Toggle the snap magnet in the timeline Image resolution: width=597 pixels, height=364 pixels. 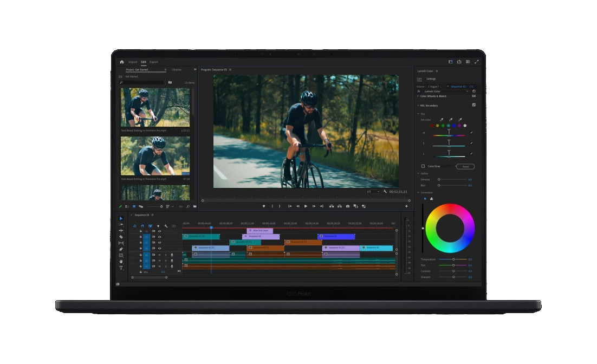[x=142, y=226]
